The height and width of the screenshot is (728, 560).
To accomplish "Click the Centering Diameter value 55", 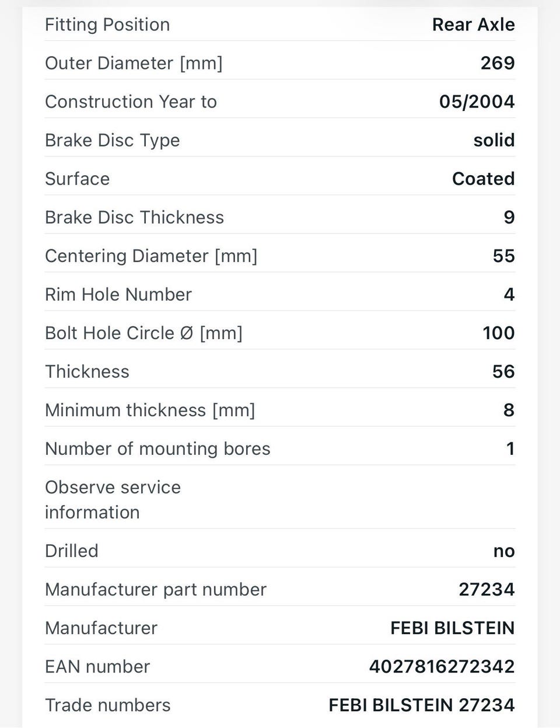I will pyautogui.click(x=503, y=256).
